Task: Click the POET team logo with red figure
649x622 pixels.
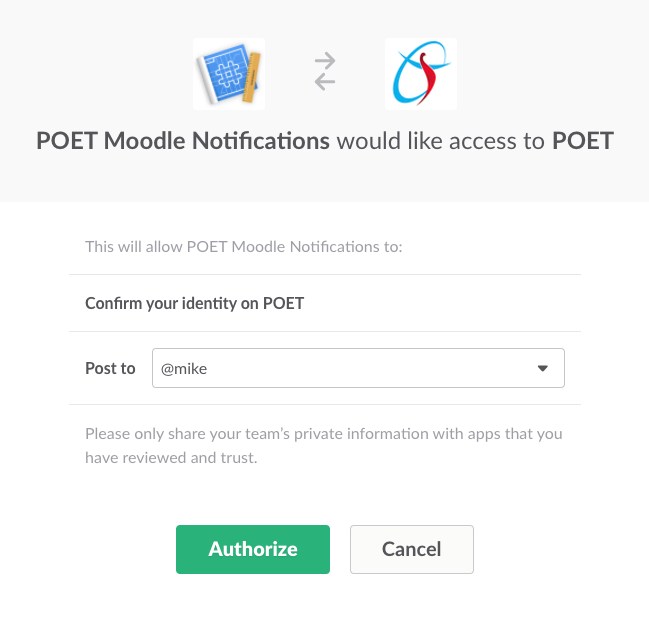Action: pos(421,74)
